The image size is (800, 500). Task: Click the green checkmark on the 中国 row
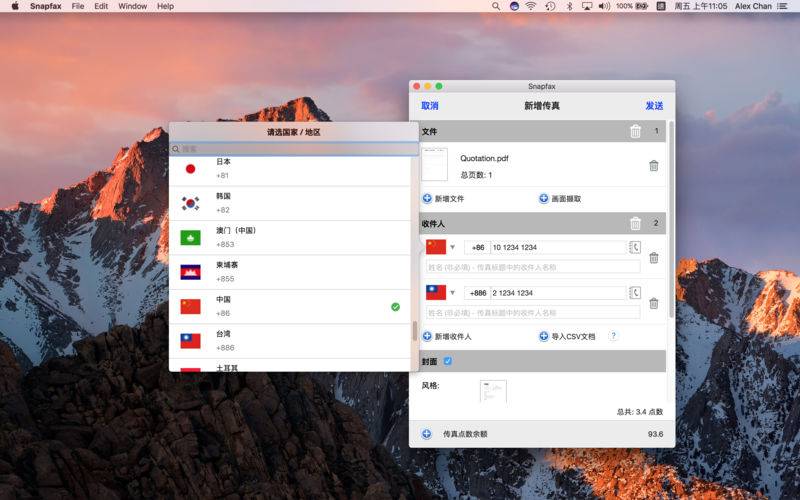(395, 307)
